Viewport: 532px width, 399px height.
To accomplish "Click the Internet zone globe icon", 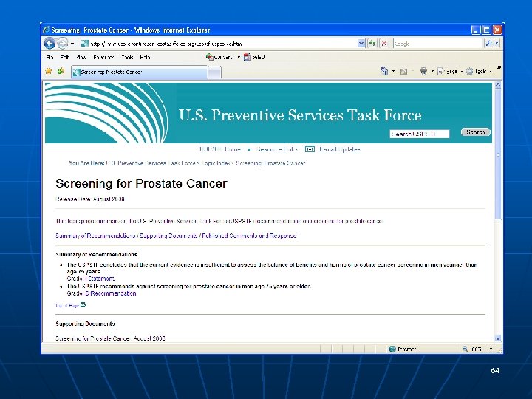I will 392,349.
